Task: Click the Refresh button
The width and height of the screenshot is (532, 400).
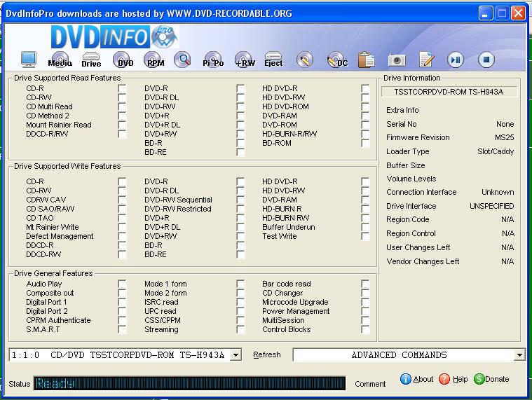Action: pos(266,355)
